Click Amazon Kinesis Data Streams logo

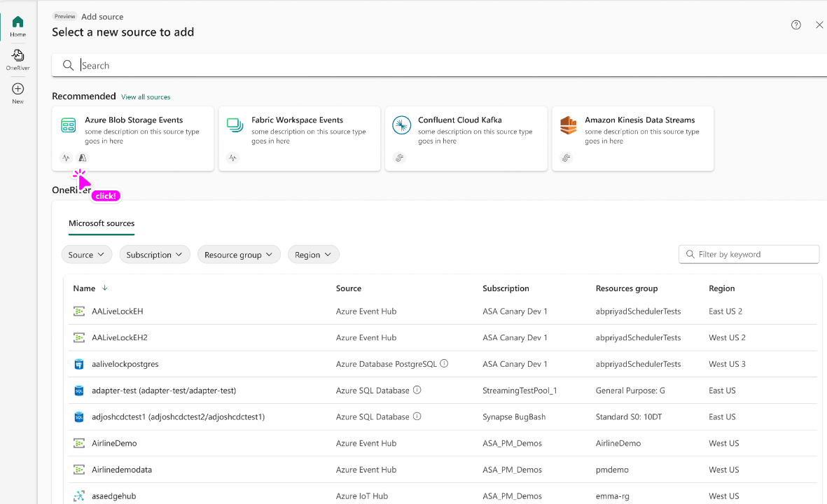tap(568, 125)
